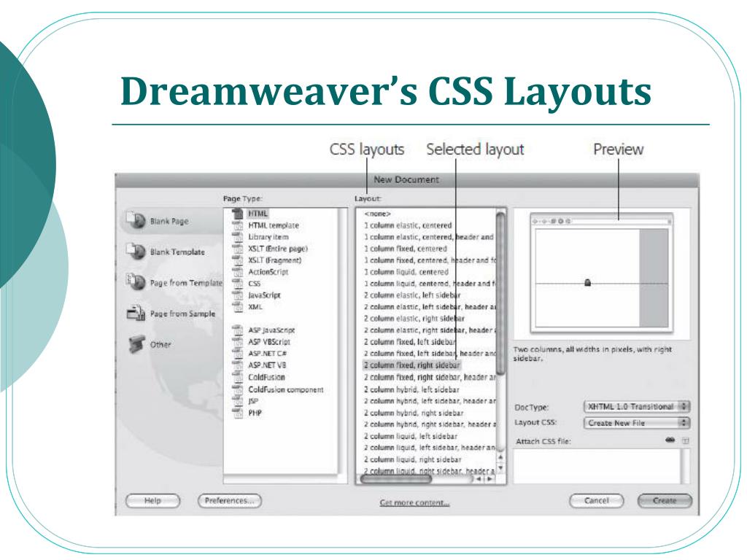
Task: Select 'HTML template' page type text
Action: 274,225
